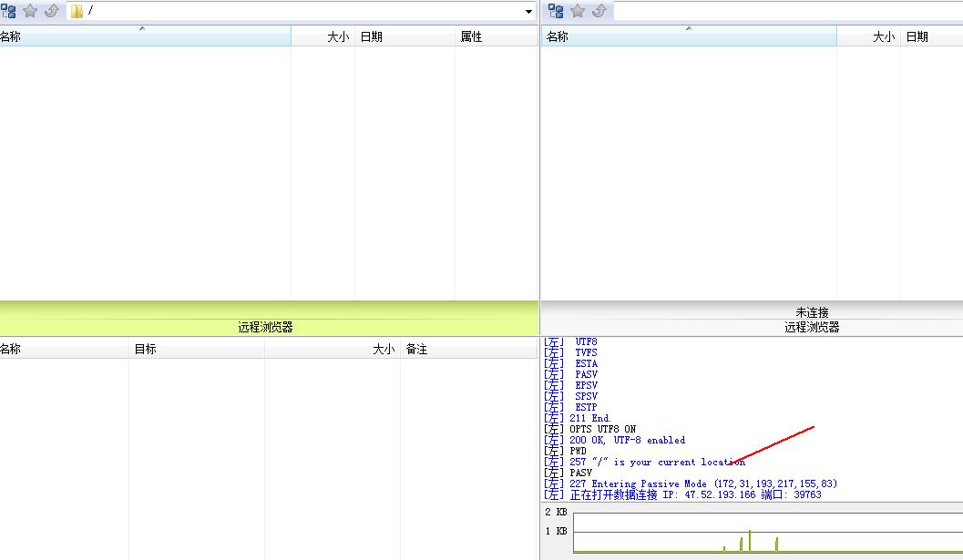Open right pane bookmarks star icon

click(577, 11)
